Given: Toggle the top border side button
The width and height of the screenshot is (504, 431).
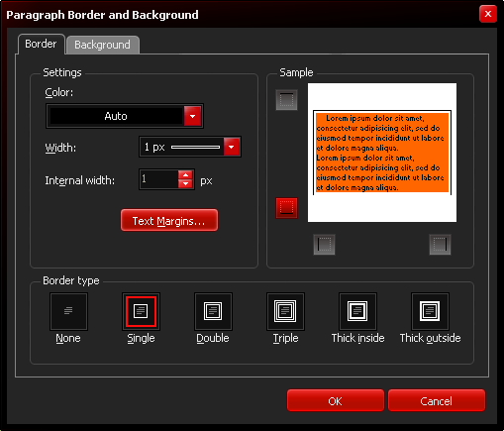Looking at the screenshot, I should (286, 100).
